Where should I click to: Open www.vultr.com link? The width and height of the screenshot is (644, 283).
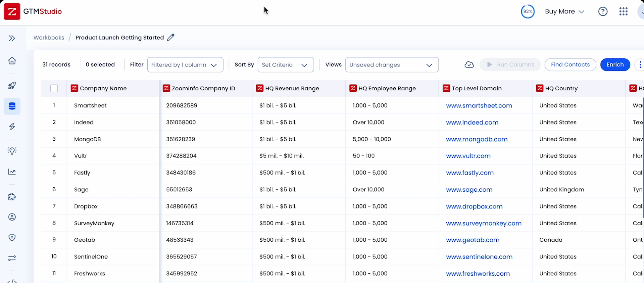468,156
